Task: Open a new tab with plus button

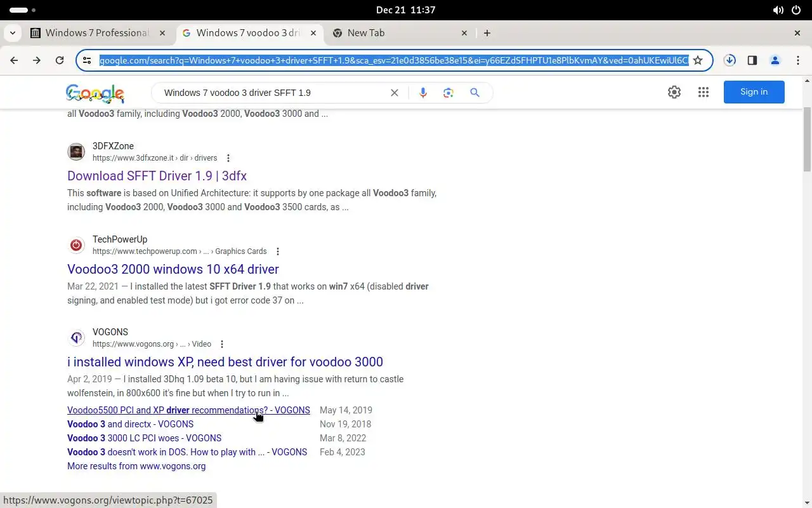Action: [487, 33]
